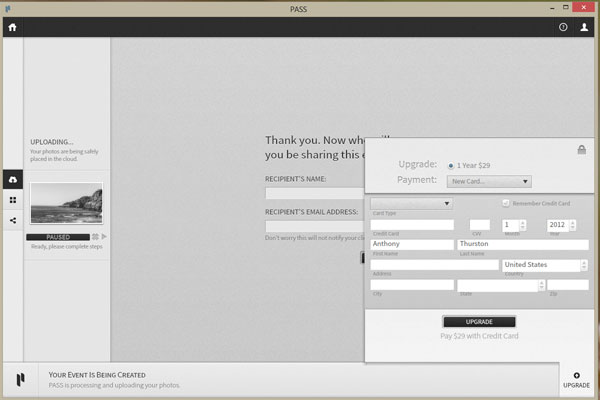This screenshot has width=600, height=400.
Task: Open the grid gallery sidebar icon
Action: click(13, 200)
